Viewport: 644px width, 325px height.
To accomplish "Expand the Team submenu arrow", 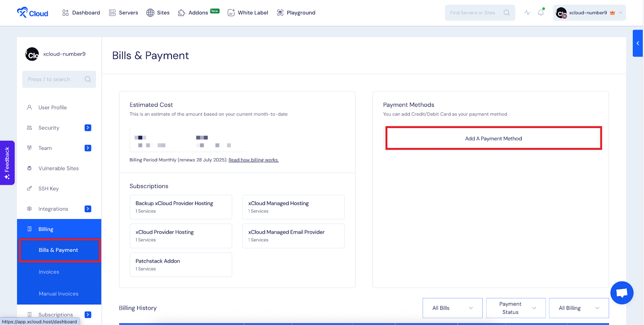I will point(88,148).
